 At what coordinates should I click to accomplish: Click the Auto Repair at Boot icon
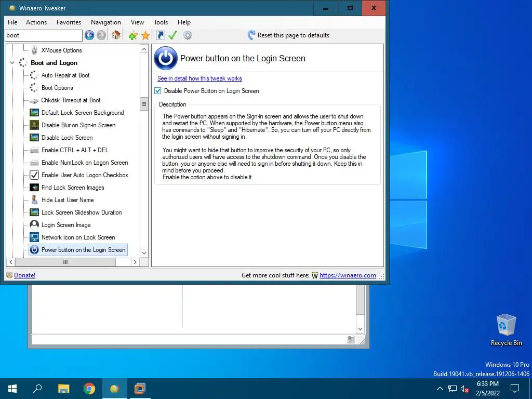tap(34, 75)
